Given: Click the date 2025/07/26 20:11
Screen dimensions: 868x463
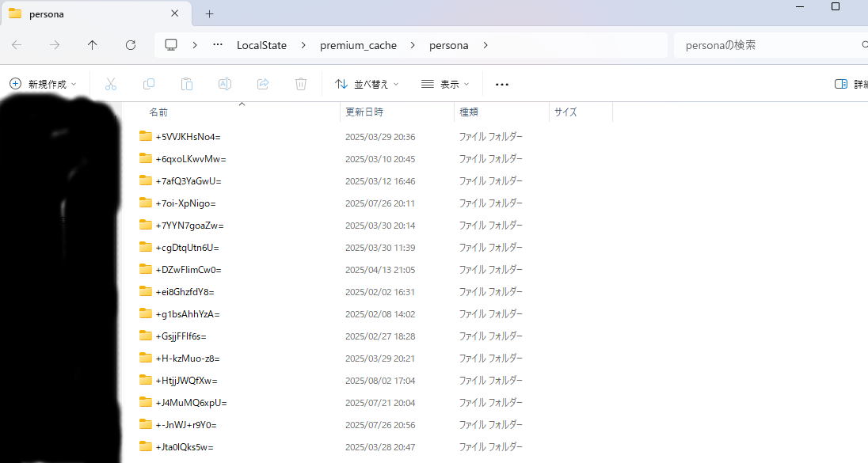Looking at the screenshot, I should [x=380, y=203].
